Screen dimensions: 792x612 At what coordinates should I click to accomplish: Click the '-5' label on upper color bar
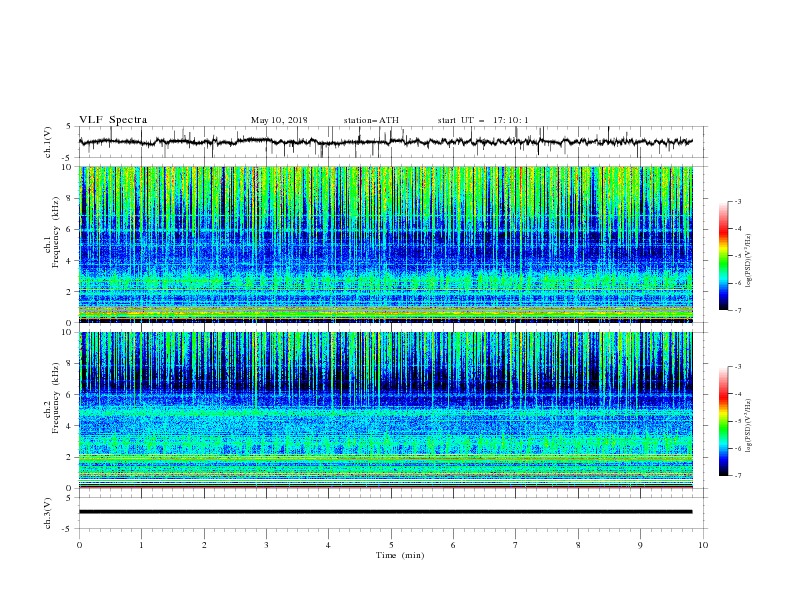pos(737,256)
